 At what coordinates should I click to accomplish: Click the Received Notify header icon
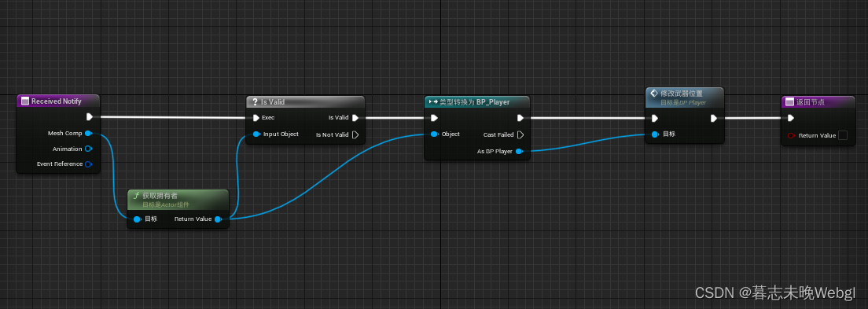(x=25, y=101)
